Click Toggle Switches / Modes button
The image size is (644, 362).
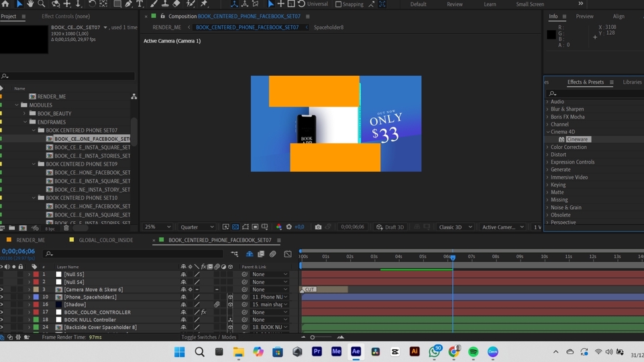click(x=209, y=337)
